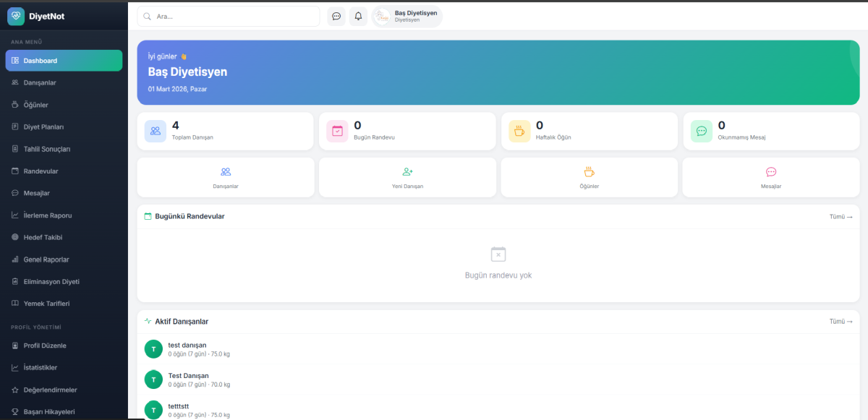The height and width of the screenshot is (420, 868).
Task: Open notifications bell icon
Action: 358,16
